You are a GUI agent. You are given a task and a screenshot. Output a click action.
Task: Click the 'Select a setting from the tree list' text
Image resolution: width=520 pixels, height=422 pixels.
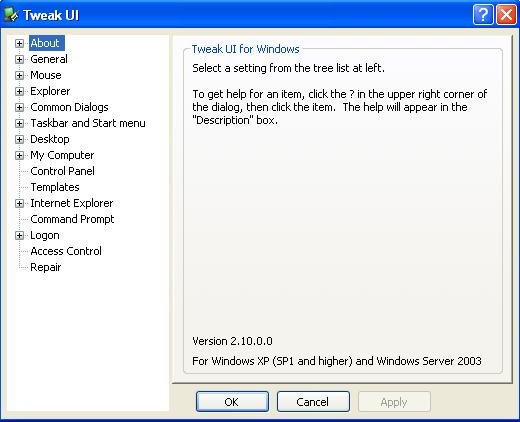pos(288,68)
